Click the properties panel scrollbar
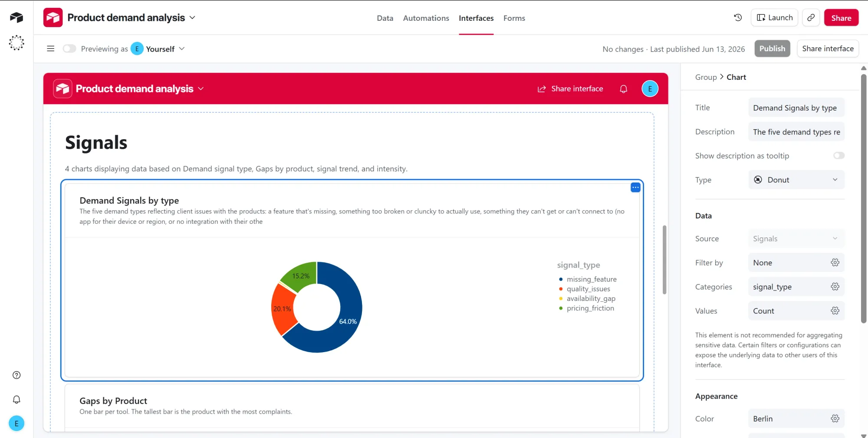868x438 pixels. pos(864,199)
